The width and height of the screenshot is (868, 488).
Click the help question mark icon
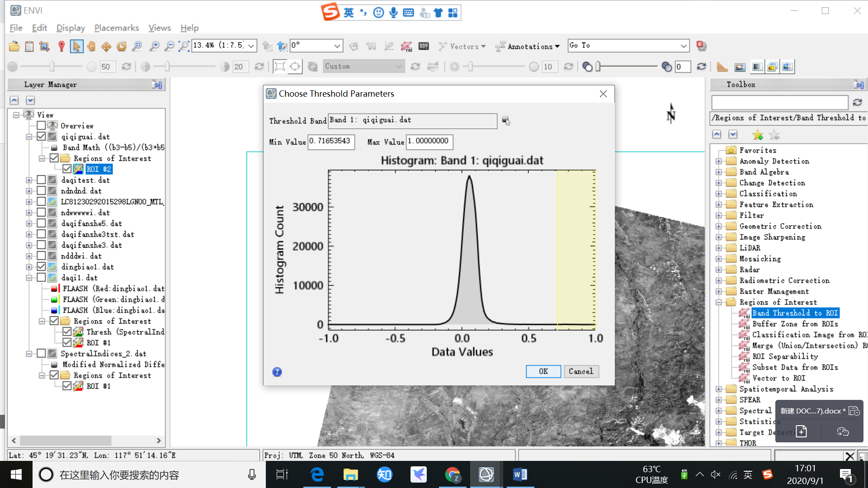click(277, 372)
